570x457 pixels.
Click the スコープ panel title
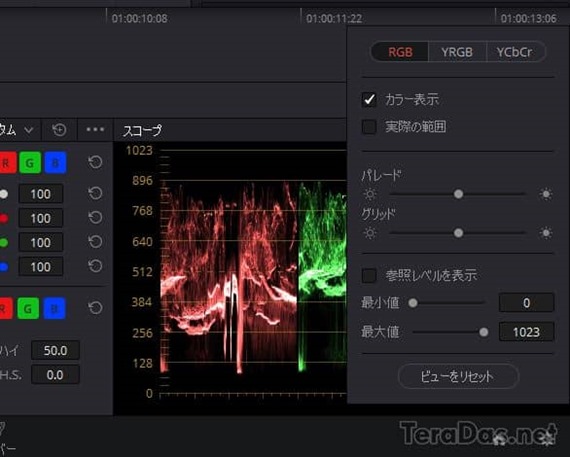point(142,130)
